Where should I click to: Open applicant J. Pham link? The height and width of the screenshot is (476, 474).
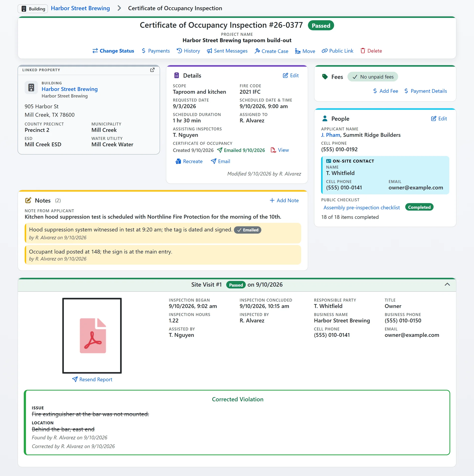(x=331, y=135)
